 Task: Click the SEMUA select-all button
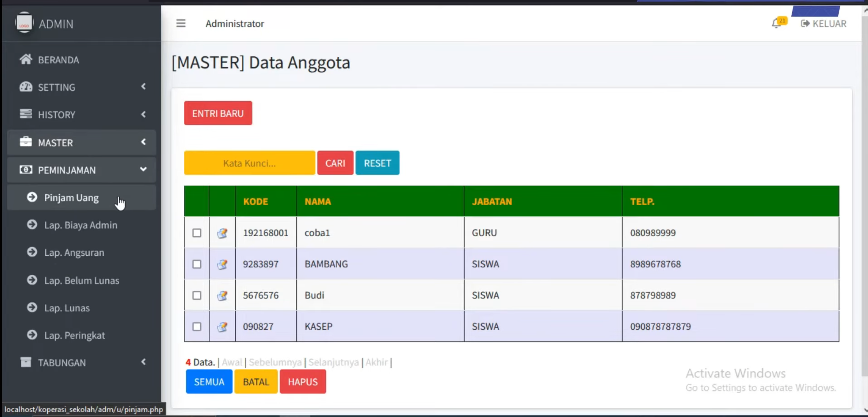coord(209,382)
